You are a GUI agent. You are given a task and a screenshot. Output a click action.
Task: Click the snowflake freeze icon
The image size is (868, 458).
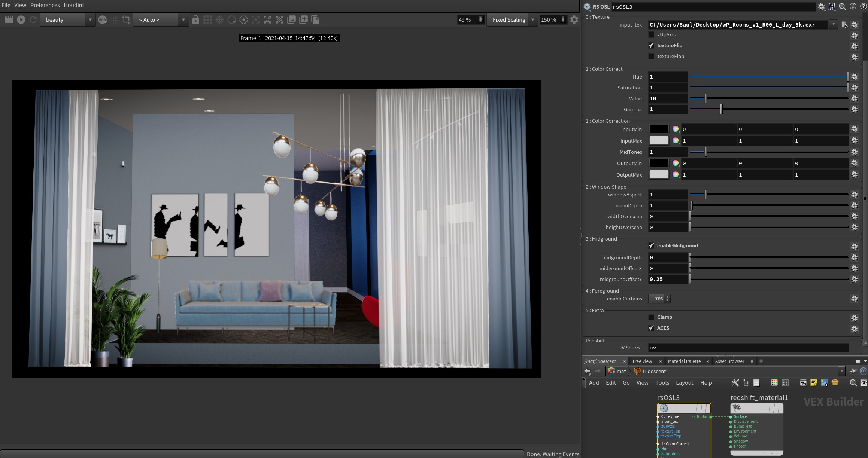(x=219, y=20)
